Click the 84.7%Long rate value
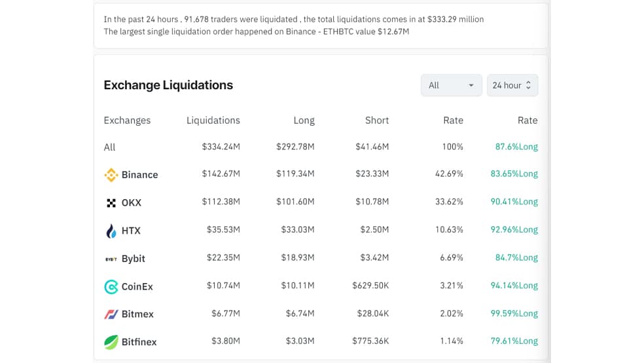Image resolution: width=644 pixels, height=363 pixels. click(516, 258)
